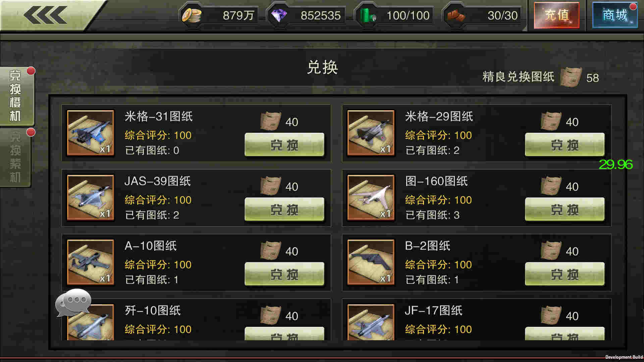This screenshot has width=644, height=362.
Task: Click the blueprint scroll icon beside 58
Action: coord(571,77)
